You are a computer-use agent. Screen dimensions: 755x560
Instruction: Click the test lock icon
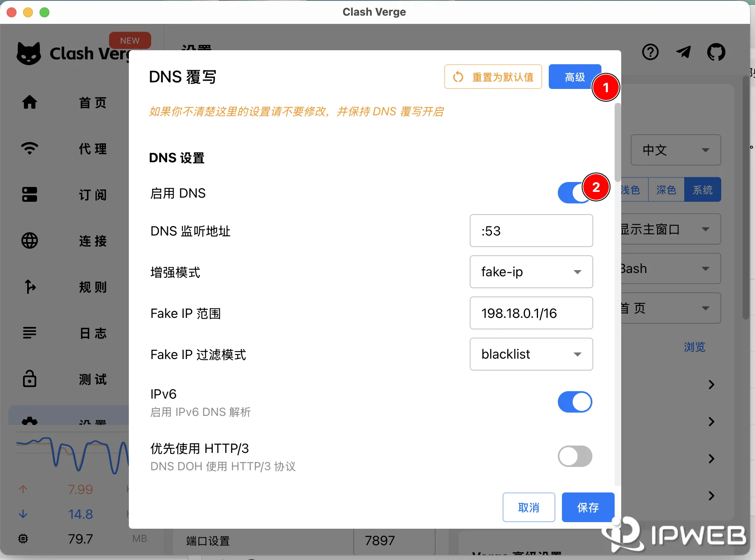pyautogui.click(x=30, y=379)
